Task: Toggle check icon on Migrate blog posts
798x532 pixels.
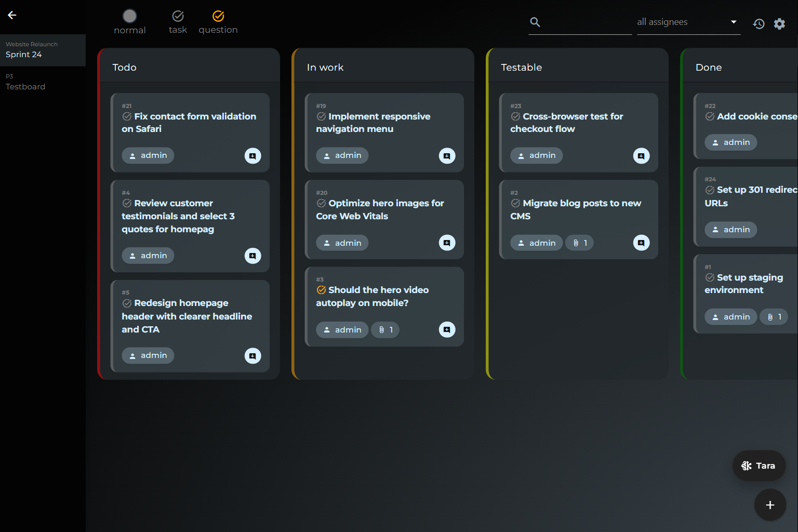Action: tap(515, 203)
